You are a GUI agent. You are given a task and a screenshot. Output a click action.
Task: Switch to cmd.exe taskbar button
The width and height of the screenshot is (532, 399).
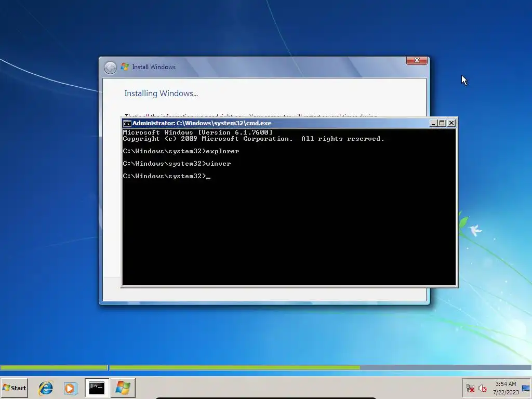[x=97, y=388]
